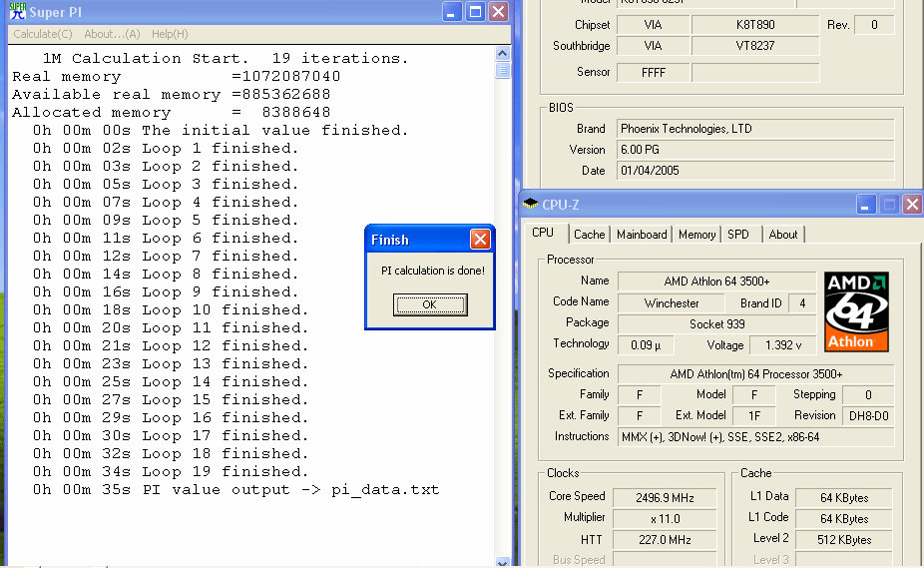The image size is (924, 568).
Task: Click the Level 2 cache value 512 KBytes
Action: click(844, 540)
